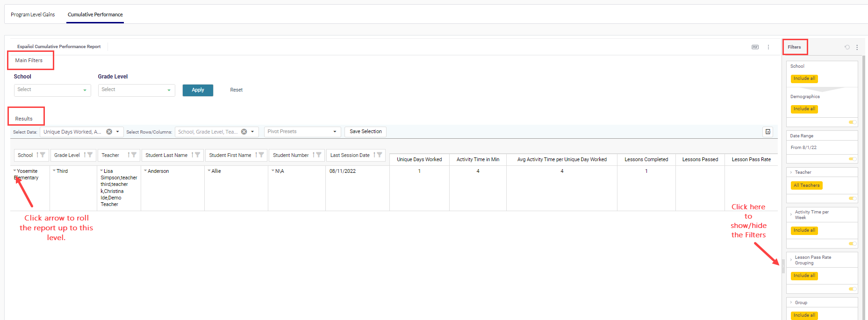Click the filter funnel icon on School column
868x320 pixels.
coord(43,155)
